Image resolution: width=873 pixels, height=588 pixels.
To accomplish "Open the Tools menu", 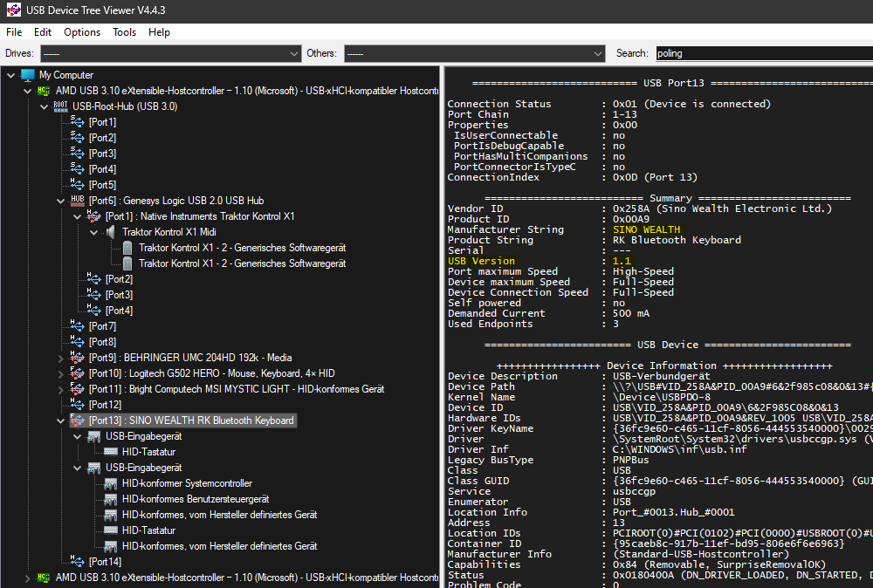I will [x=124, y=32].
